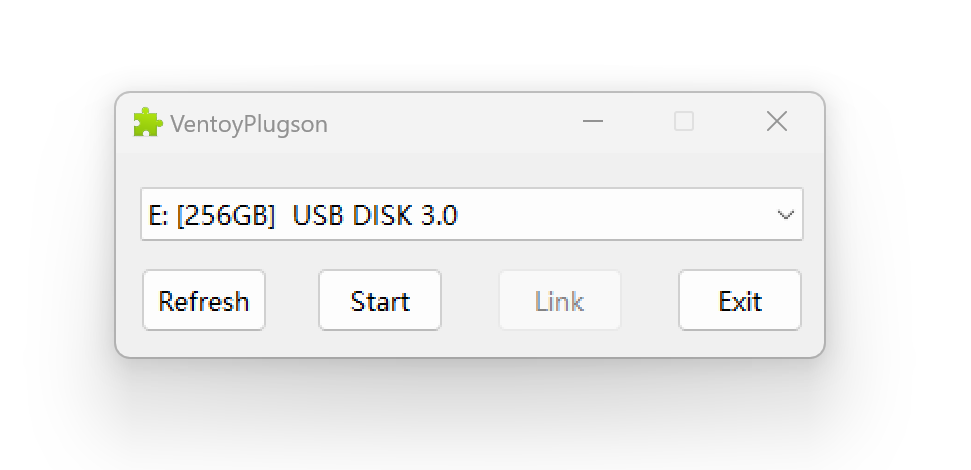The height and width of the screenshot is (470, 971).
Task: Expand the disk selection dropdown arrow
Action: (786, 215)
